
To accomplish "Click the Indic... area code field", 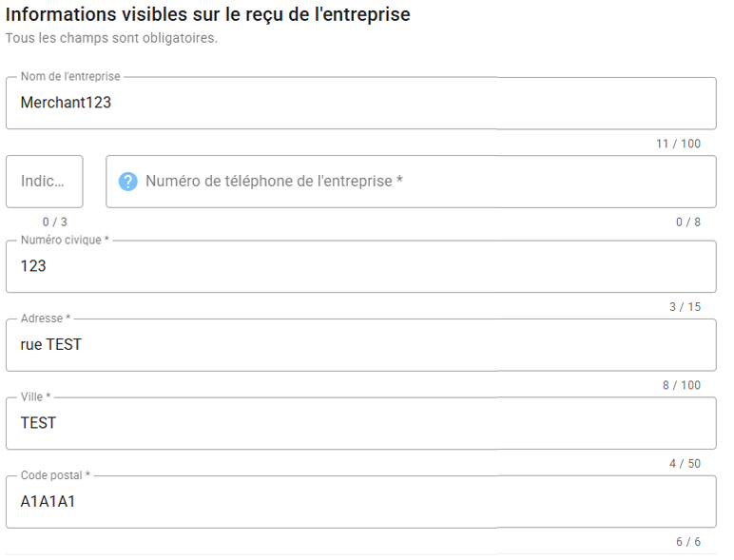I will pos(44,182).
